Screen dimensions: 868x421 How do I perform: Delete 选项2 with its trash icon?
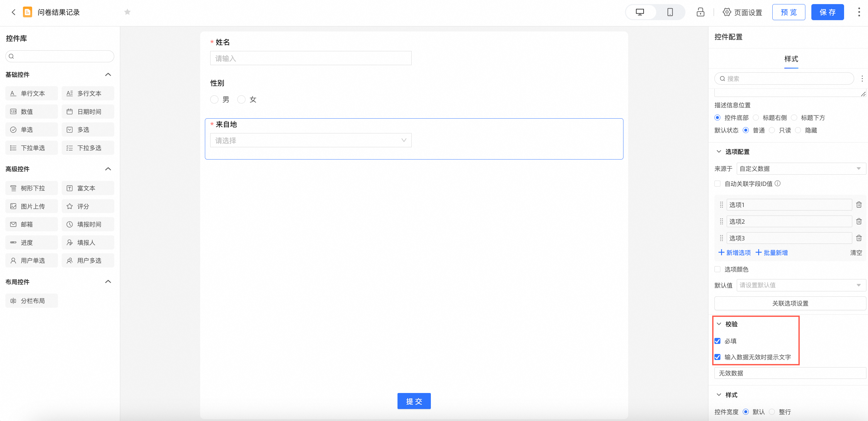tap(859, 221)
